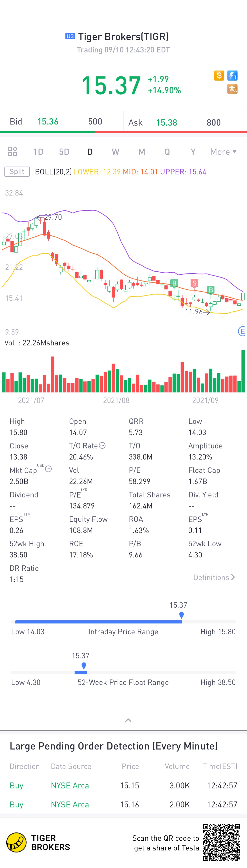Tap the 2021/08 date axis label

[x=116, y=400]
